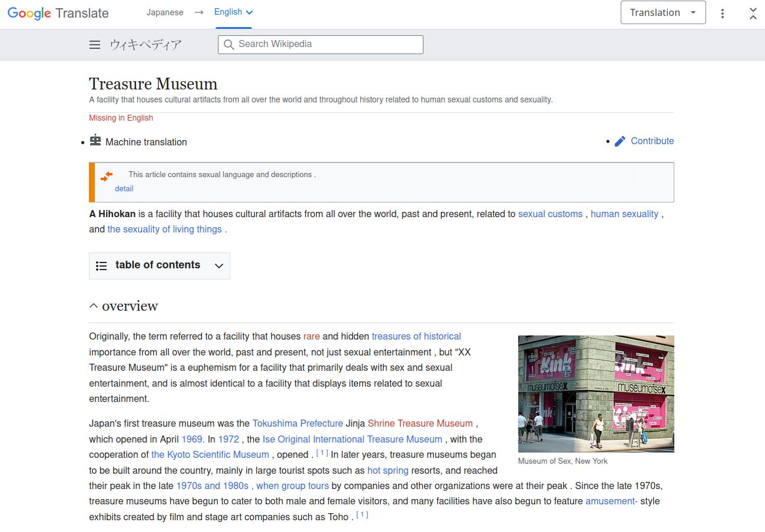Collapse the Google Translate bar
This screenshot has height=532, width=765.
pos(753,13)
